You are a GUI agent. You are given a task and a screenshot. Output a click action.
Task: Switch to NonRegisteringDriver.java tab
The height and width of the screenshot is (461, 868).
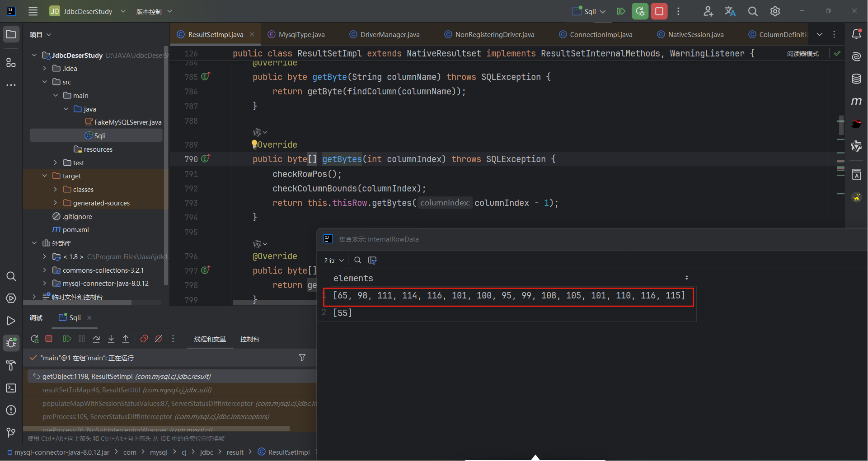click(489, 34)
